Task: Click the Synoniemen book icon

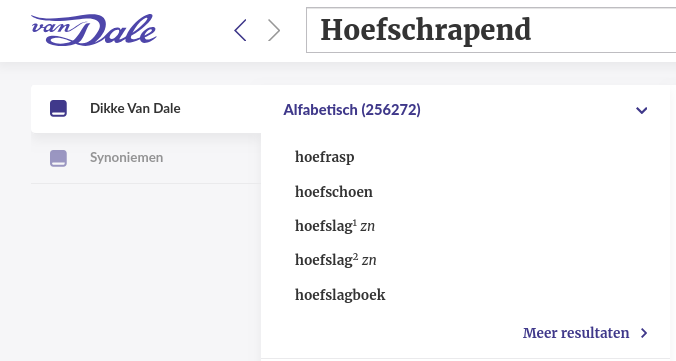Action: [58, 158]
